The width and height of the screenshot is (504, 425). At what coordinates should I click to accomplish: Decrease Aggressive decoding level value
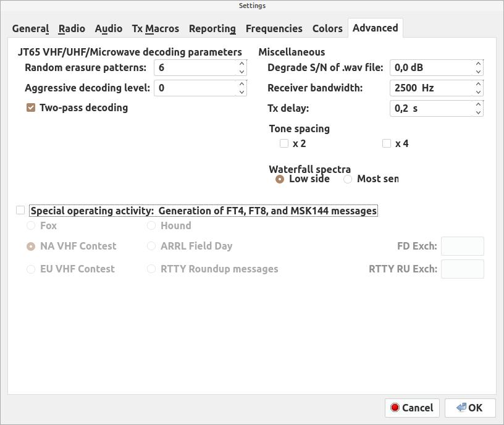[x=241, y=92]
